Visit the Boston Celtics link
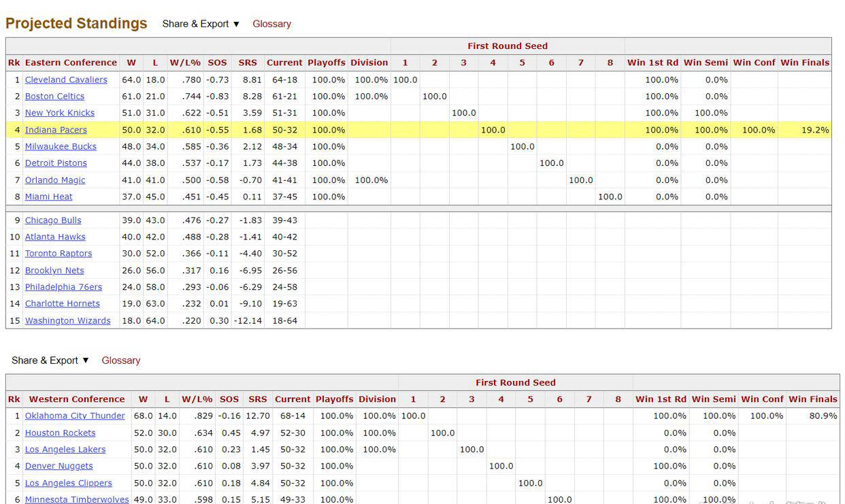The image size is (845, 504). (x=54, y=97)
